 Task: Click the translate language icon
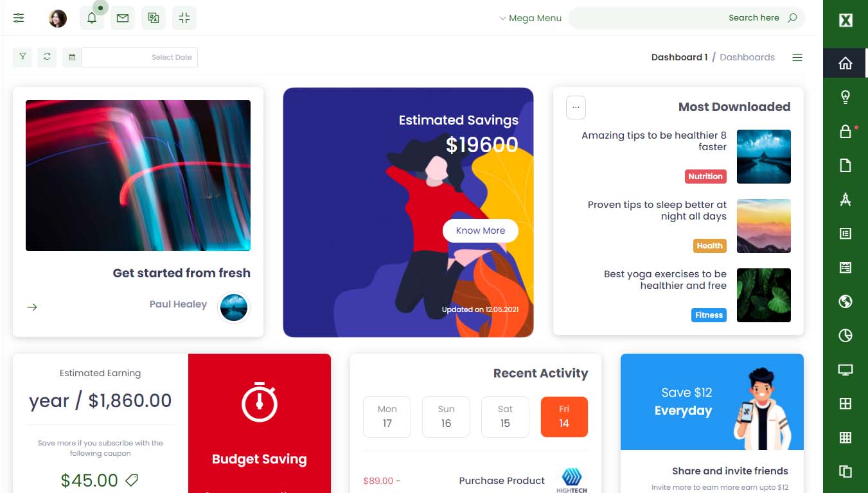coord(154,18)
